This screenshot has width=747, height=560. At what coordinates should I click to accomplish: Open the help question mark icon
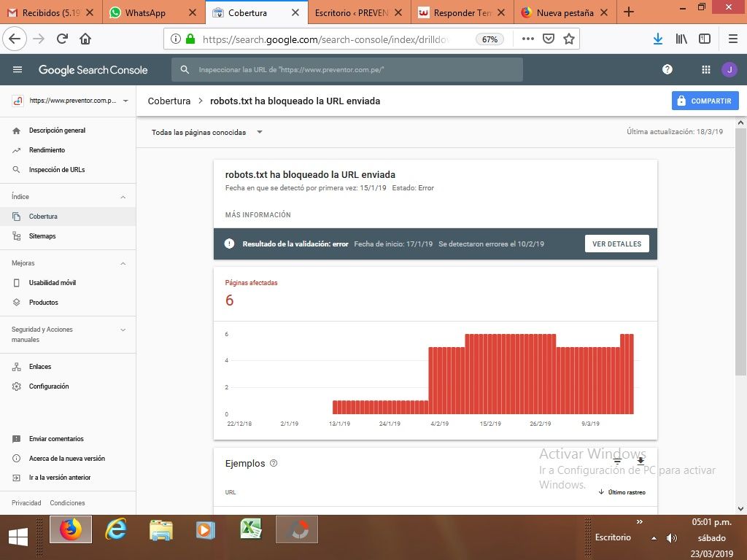click(667, 69)
